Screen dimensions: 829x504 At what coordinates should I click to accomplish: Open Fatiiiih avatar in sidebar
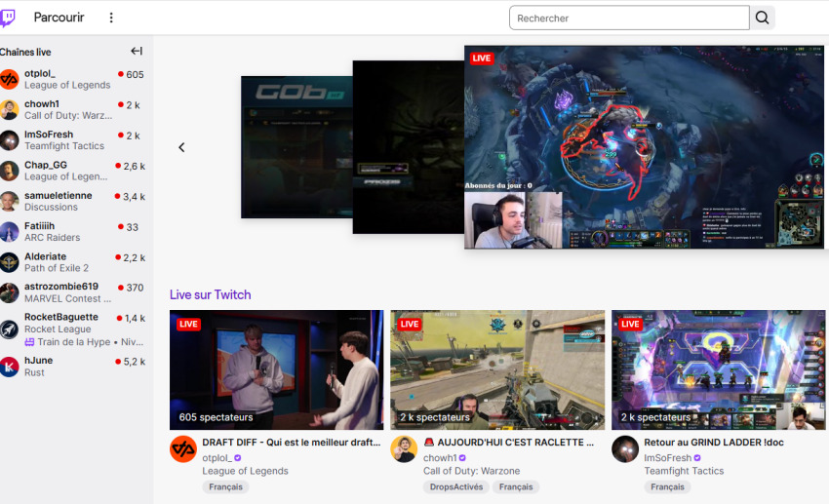pos(9,232)
